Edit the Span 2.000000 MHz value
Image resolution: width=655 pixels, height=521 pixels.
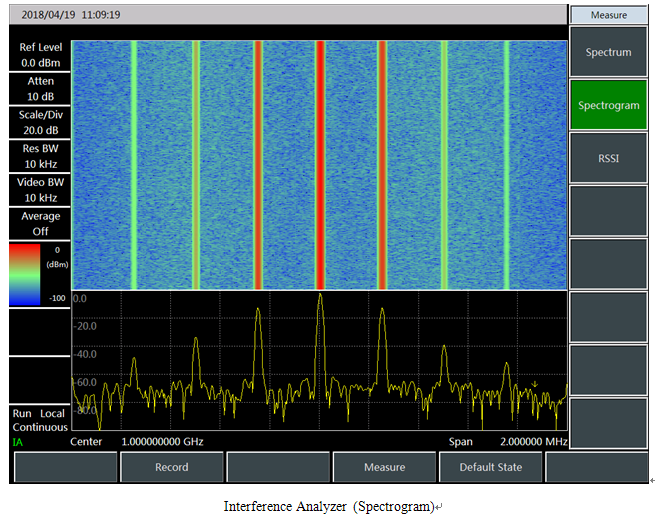point(534,441)
